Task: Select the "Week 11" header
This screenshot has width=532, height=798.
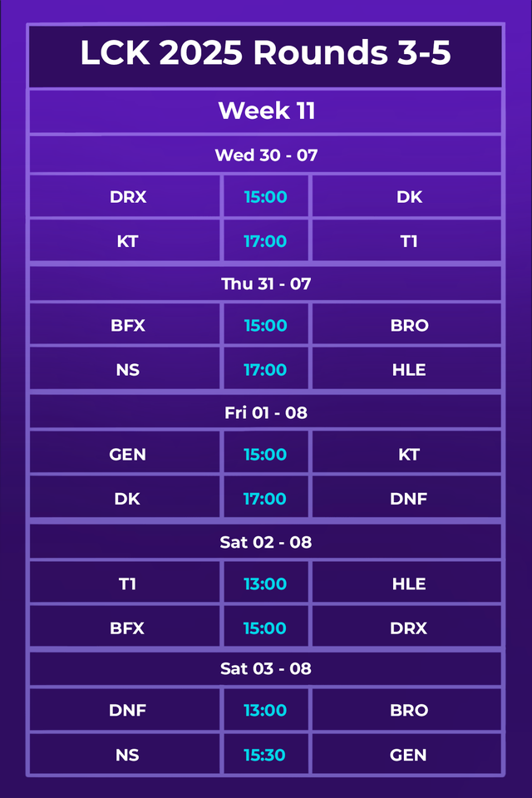Action: [266, 111]
